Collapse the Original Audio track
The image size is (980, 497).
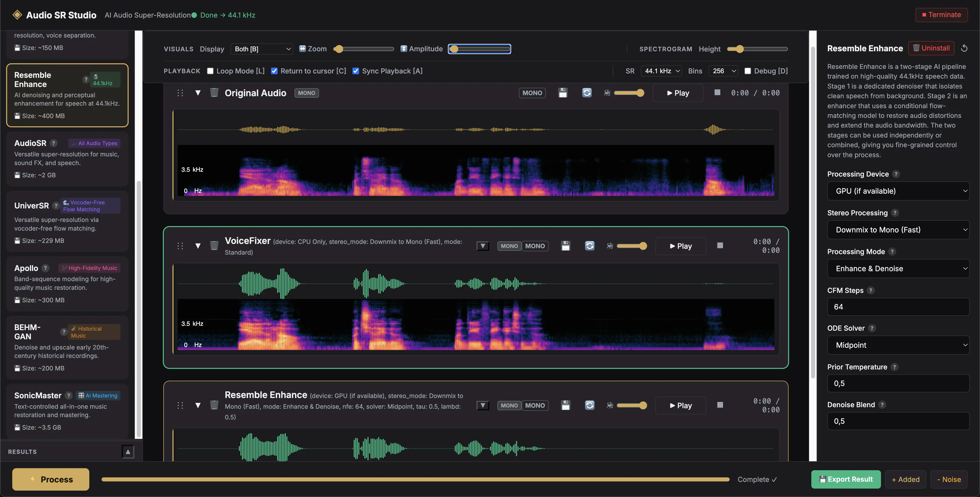[x=198, y=93]
